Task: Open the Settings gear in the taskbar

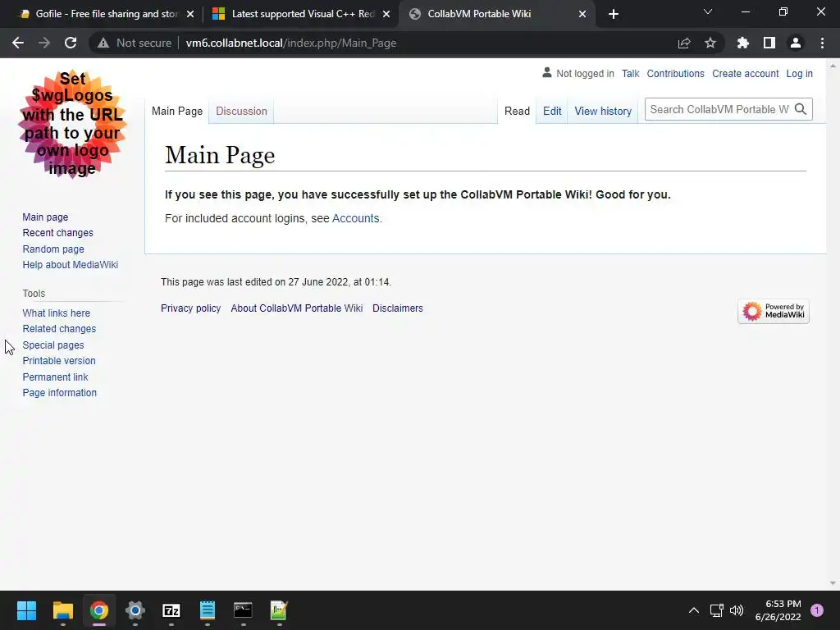Action: (135, 610)
